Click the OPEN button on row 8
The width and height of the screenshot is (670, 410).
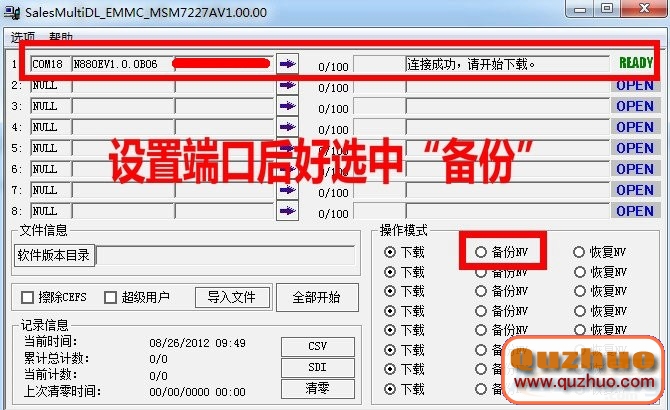point(635,211)
